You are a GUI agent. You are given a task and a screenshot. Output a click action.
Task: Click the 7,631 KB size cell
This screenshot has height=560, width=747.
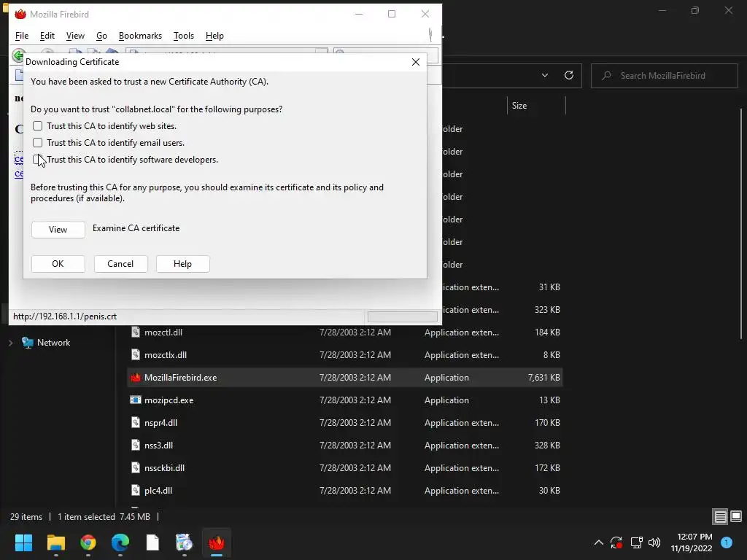(543, 378)
